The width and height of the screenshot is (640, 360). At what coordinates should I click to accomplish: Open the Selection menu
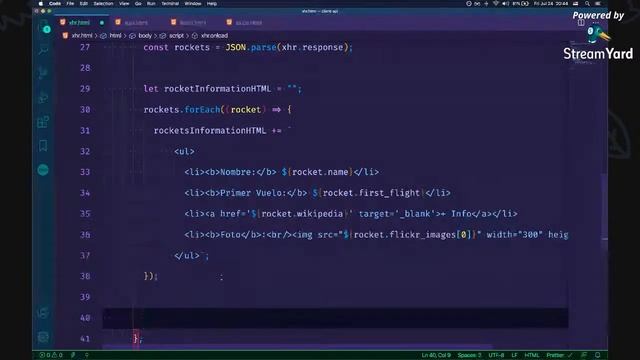point(103,3)
